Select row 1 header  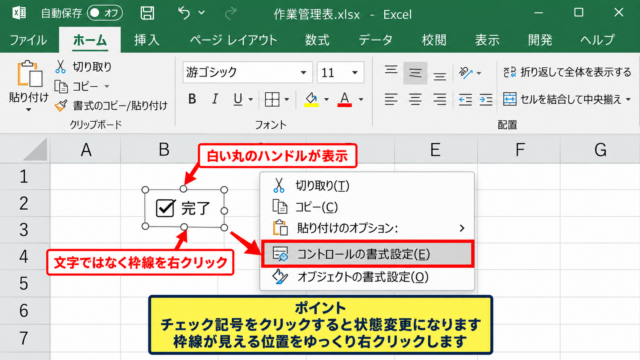pos(24,177)
